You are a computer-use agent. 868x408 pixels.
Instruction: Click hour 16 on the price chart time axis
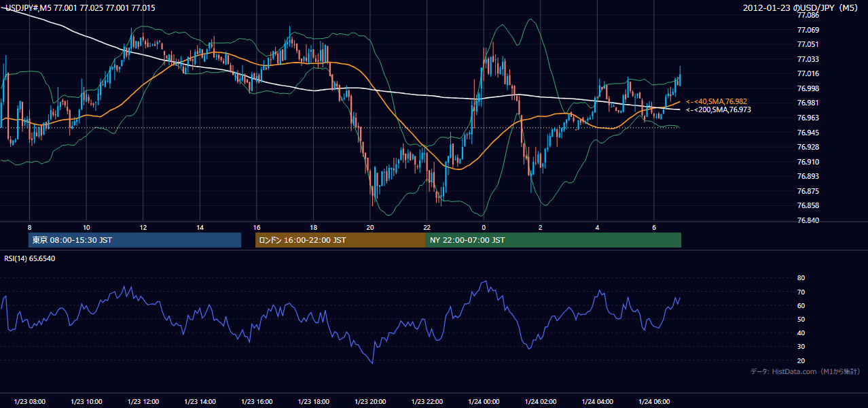pyautogui.click(x=257, y=227)
